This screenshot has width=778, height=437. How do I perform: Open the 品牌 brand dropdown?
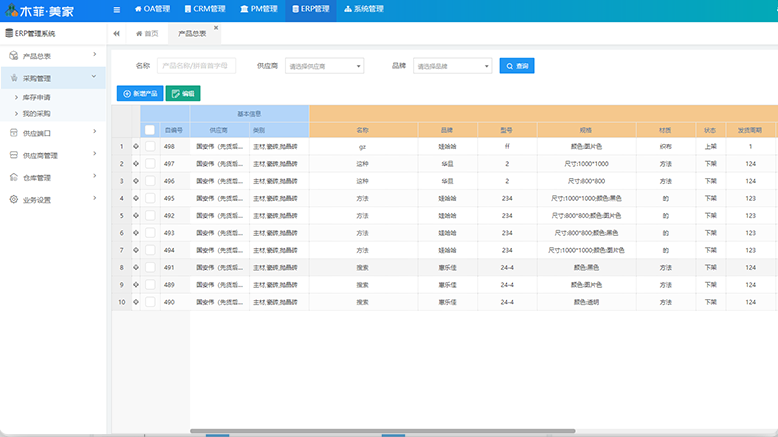tap(453, 66)
